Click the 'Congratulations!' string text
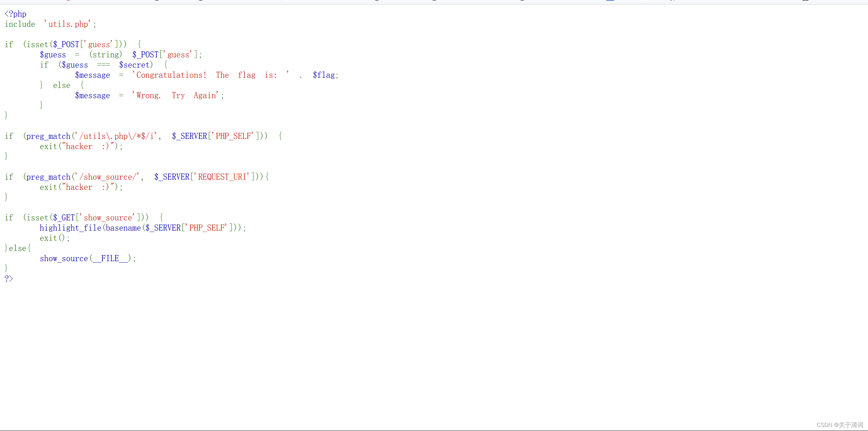This screenshot has height=431, width=868. (x=171, y=75)
